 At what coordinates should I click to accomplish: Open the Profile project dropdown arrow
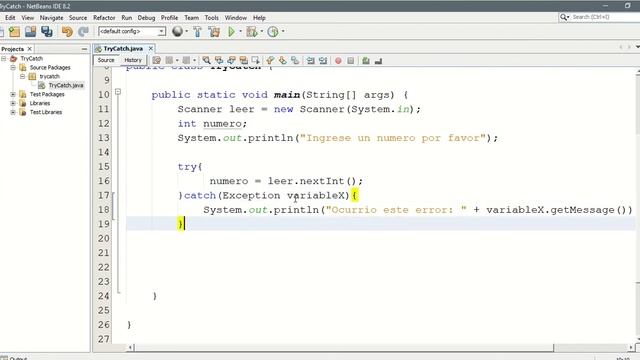pos(283,31)
